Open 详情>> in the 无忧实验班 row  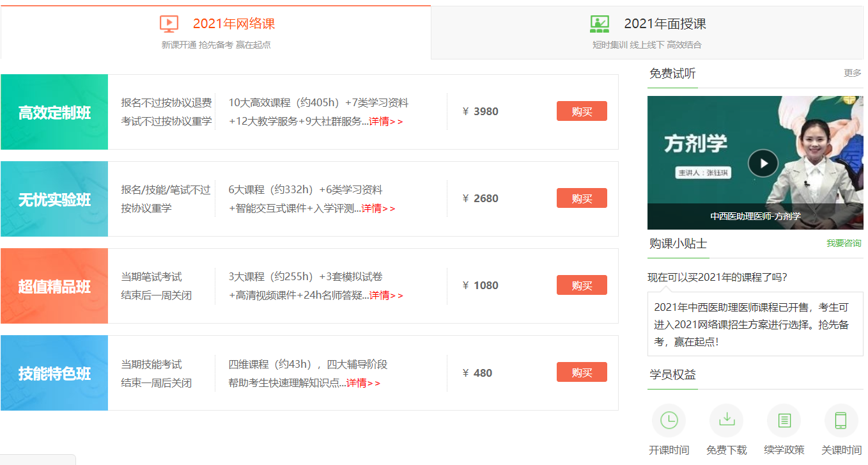pyautogui.click(x=378, y=209)
